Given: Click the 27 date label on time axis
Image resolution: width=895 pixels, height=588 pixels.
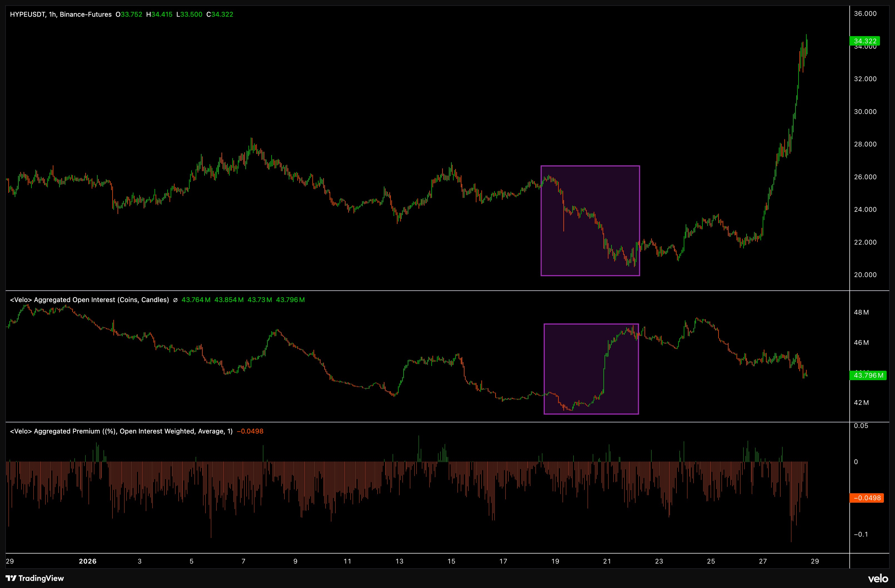Looking at the screenshot, I should 763,561.
